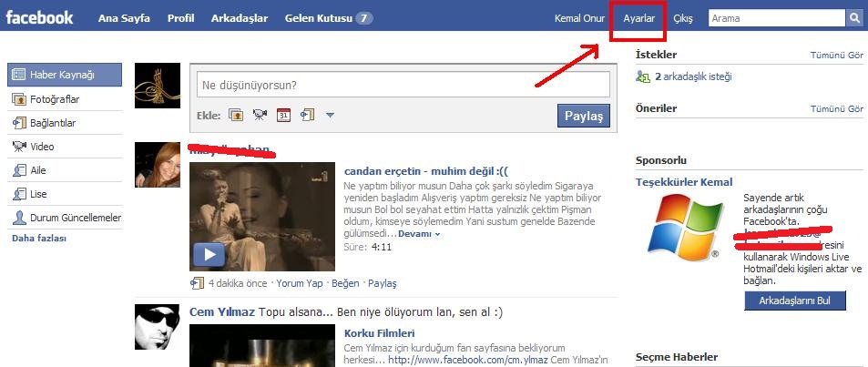Open Ayarlar settings menu

638,18
